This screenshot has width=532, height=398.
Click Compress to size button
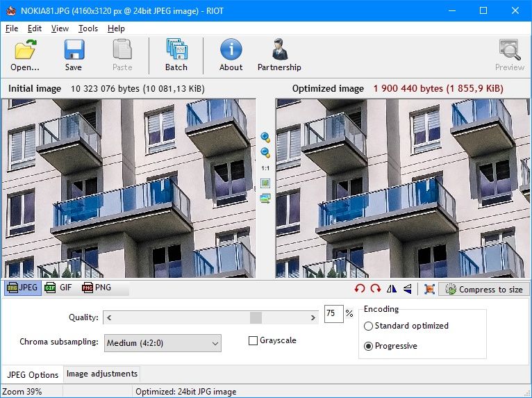(484, 290)
